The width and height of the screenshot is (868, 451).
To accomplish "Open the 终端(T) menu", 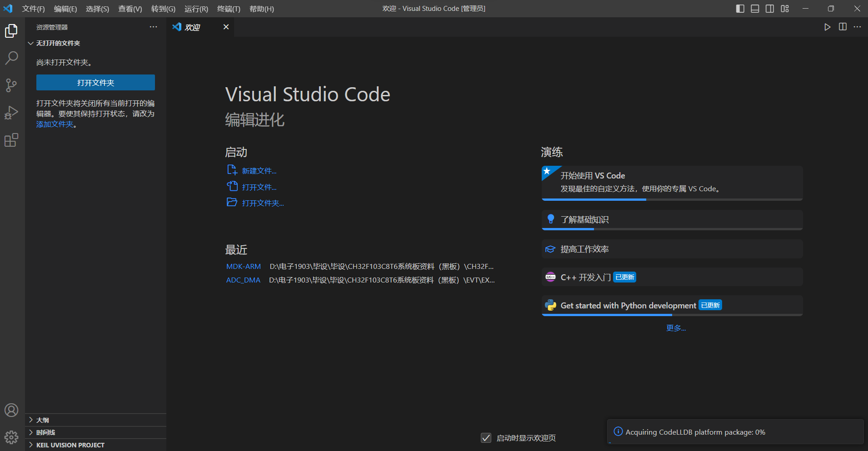I will 229,9.
